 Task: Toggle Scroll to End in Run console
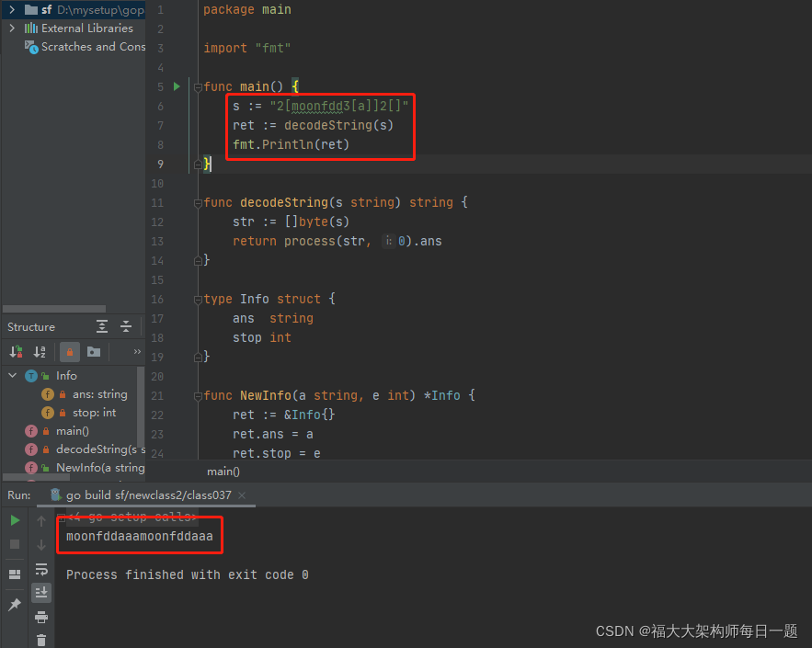point(41,592)
